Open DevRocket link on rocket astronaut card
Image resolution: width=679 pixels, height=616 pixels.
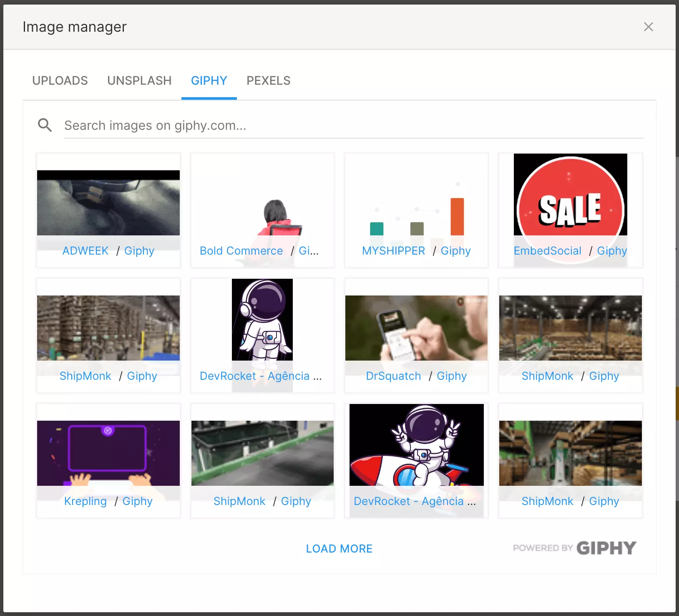[x=415, y=501]
